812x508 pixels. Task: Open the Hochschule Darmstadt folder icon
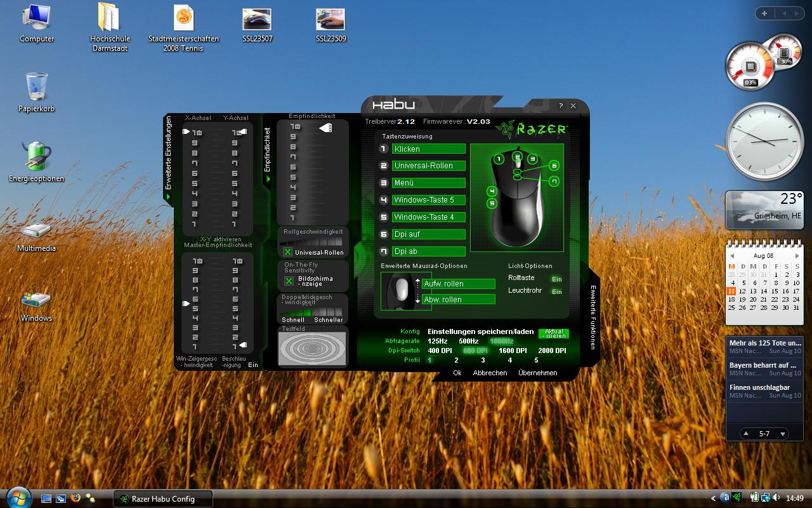click(x=110, y=28)
